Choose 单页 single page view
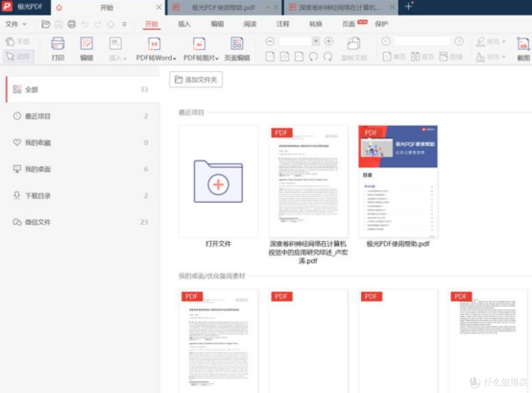 [x=394, y=56]
